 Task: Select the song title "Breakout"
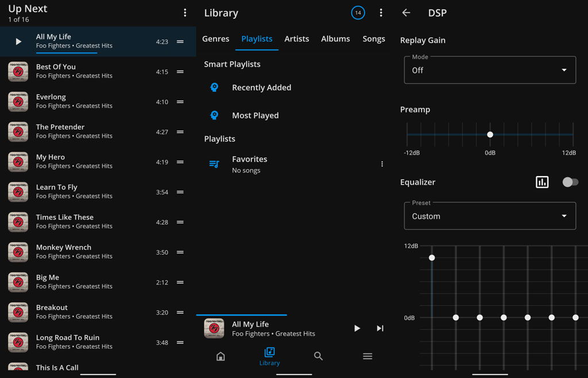coord(52,307)
